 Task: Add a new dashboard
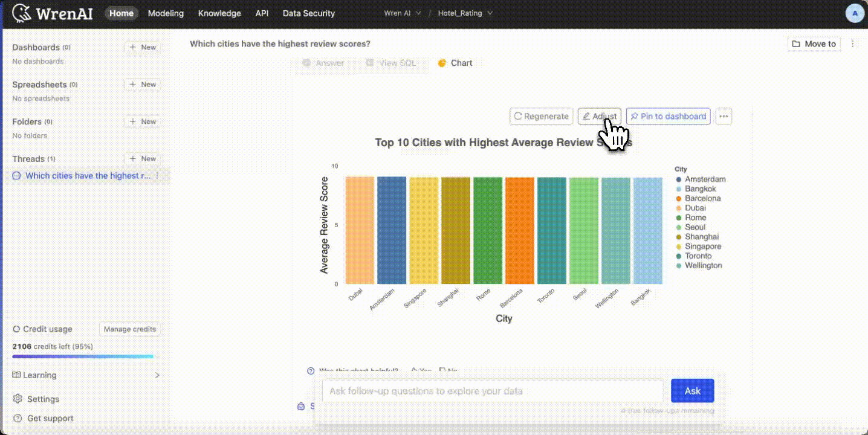[x=143, y=47]
